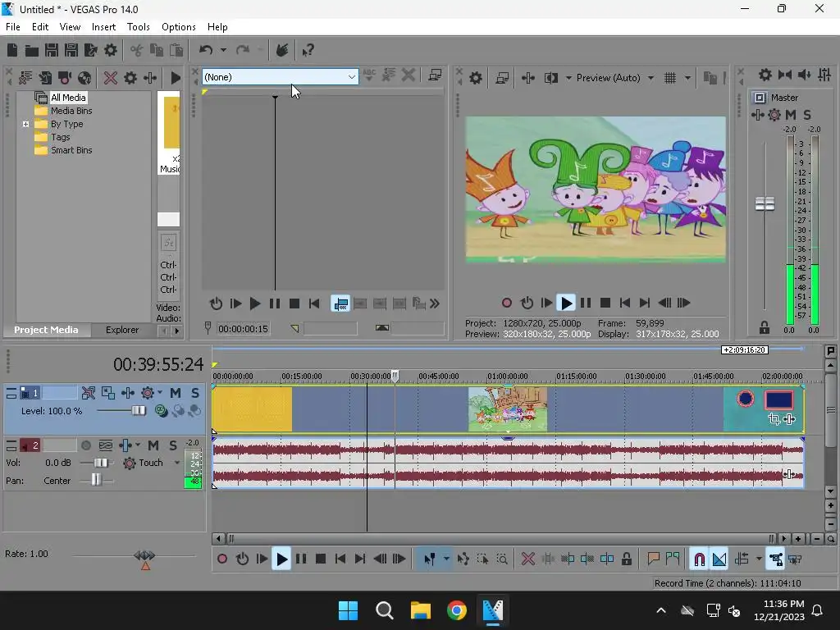840x630 pixels.
Task: Click the Master volume fader handle
Action: [765, 203]
